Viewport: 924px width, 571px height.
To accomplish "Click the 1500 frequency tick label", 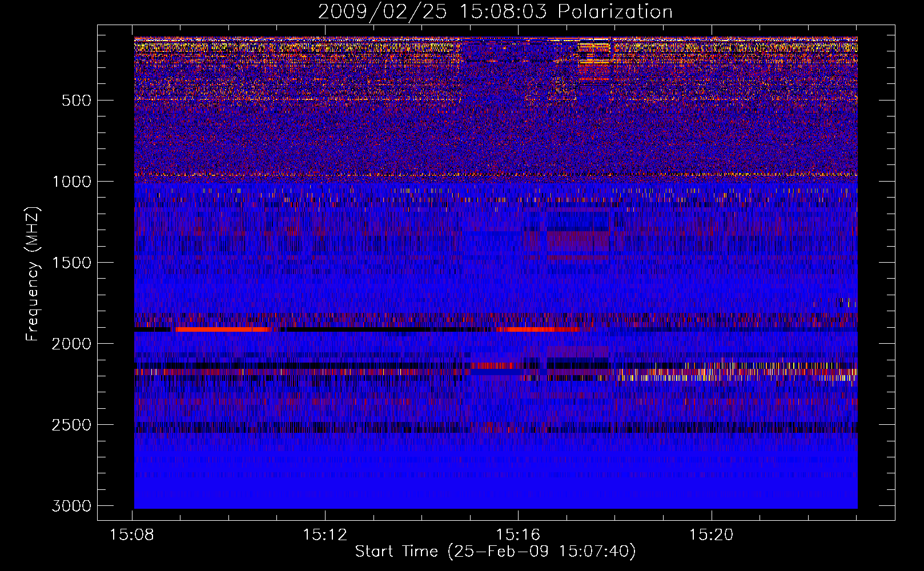I will point(71,263).
